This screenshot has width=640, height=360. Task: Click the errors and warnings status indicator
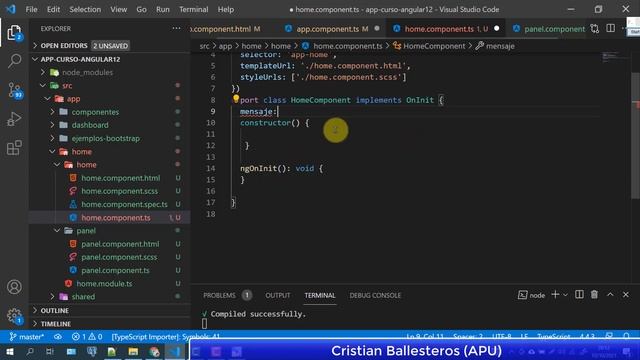87,337
